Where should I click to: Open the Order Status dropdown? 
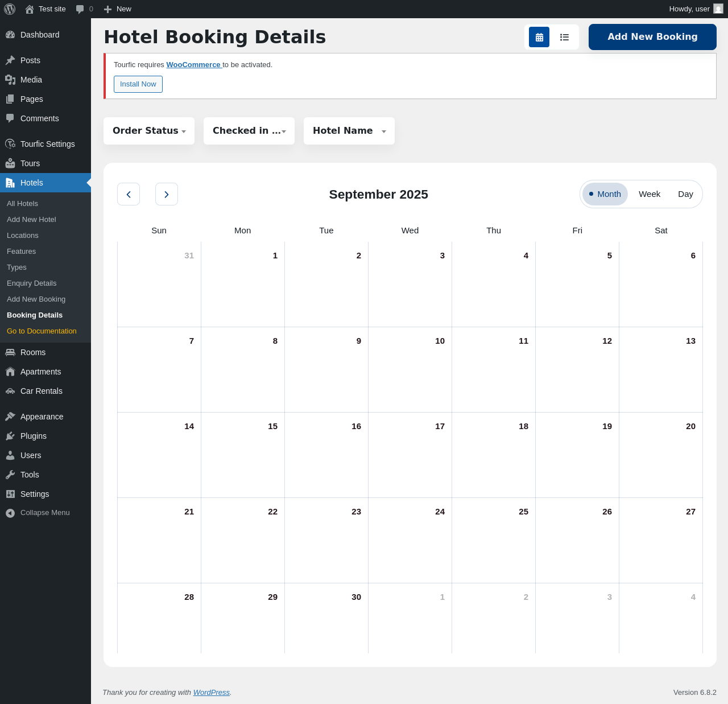(x=149, y=131)
